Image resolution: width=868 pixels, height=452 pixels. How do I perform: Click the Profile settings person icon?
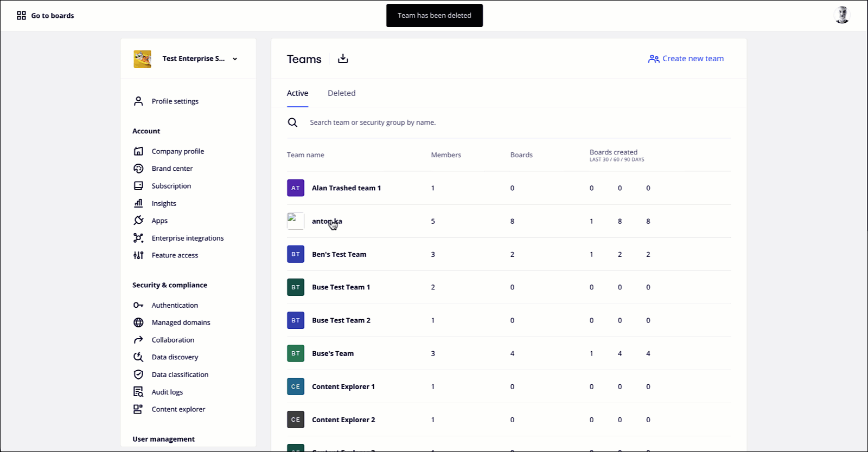(x=138, y=101)
